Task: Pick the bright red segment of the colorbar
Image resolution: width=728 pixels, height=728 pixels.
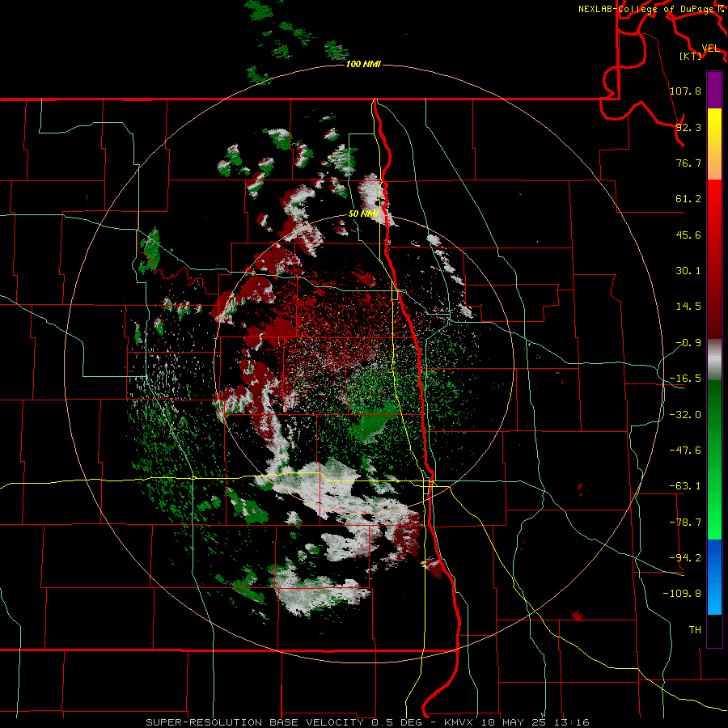Action: (x=714, y=205)
